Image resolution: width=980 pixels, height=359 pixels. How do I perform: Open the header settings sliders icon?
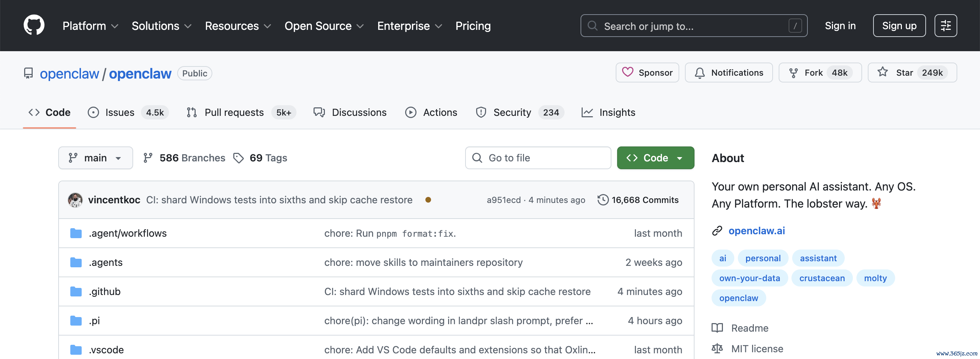945,26
